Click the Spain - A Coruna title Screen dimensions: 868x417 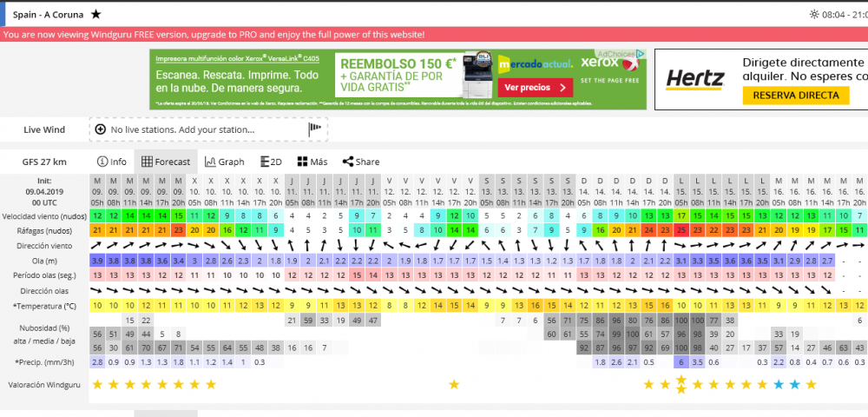tap(49, 14)
